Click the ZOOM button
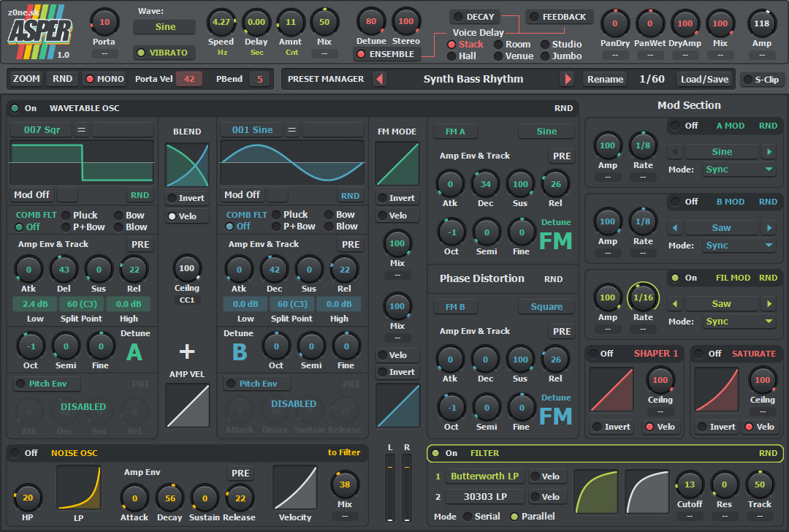 26,79
